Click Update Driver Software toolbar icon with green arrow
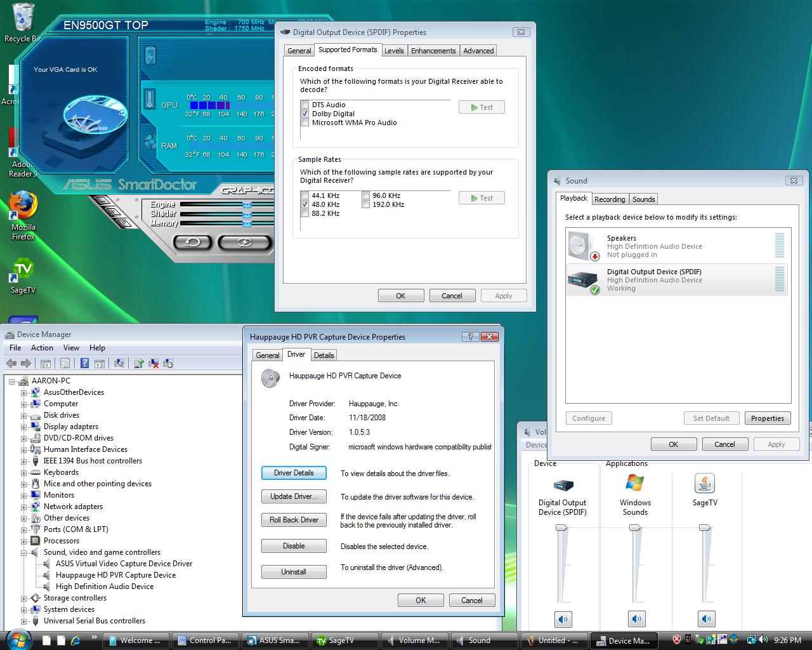 point(139,363)
